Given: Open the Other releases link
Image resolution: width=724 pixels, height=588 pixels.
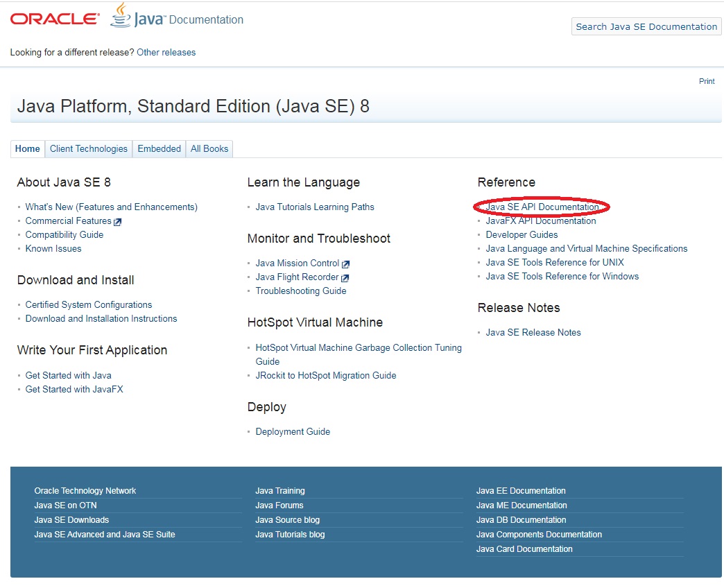Looking at the screenshot, I should click(x=166, y=53).
